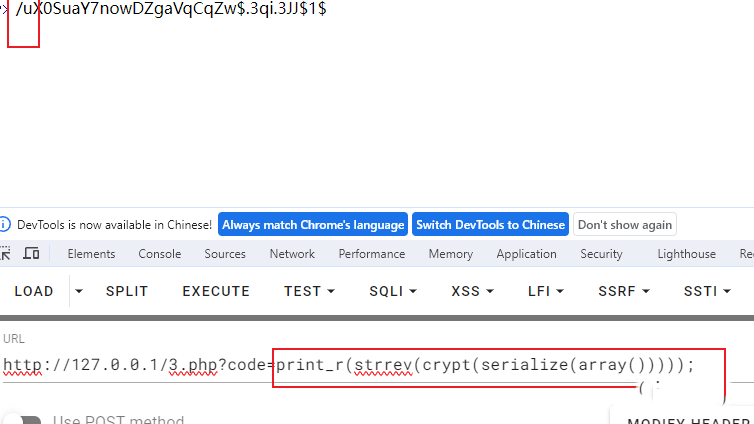The width and height of the screenshot is (754, 424).
Task: Open the SSTI dropdown menu
Action: click(707, 291)
